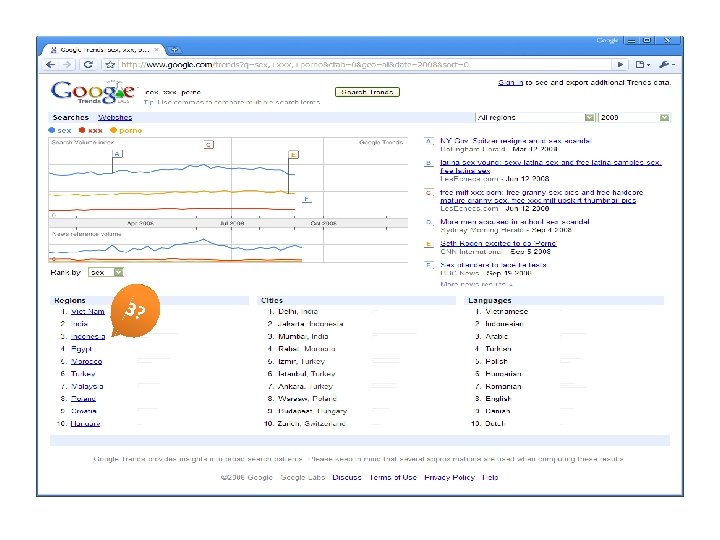The height and width of the screenshot is (540, 720).
Task: Select Arabic in the Languages list
Action: pyautogui.click(x=496, y=337)
